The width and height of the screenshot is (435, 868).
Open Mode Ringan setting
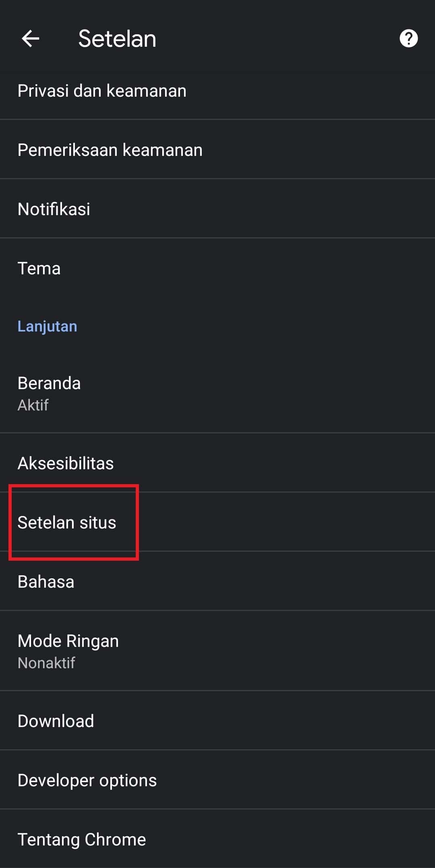[x=68, y=641]
